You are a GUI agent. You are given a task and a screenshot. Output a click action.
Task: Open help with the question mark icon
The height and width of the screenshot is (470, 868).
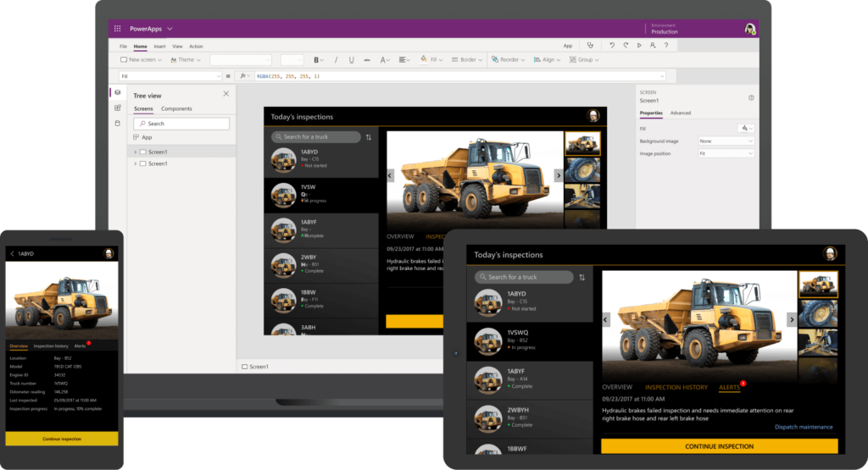point(665,46)
